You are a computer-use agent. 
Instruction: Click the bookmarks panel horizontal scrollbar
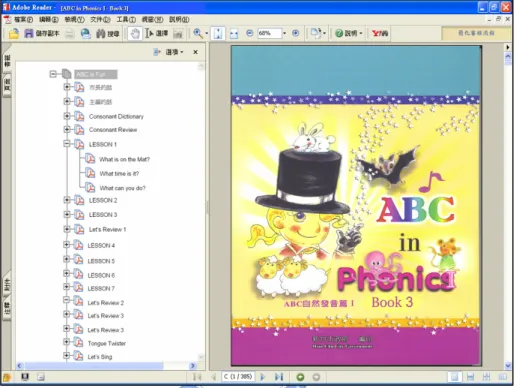(106, 366)
